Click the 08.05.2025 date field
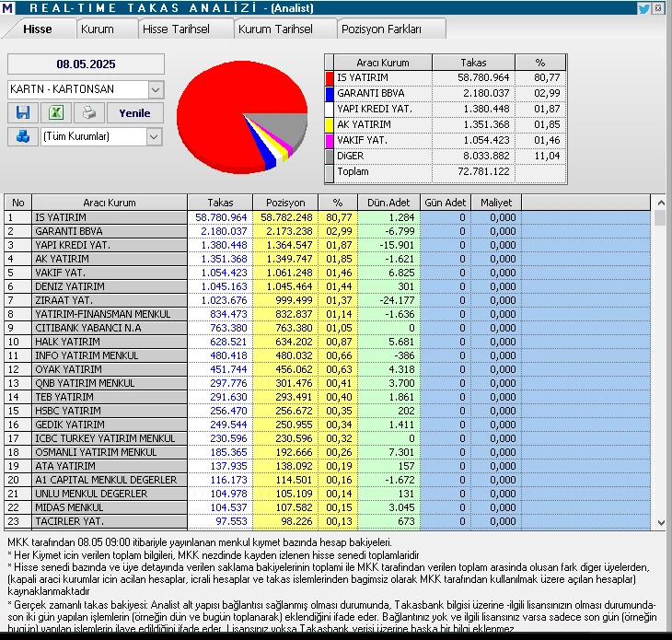Image resolution: width=672 pixels, height=640 pixels. tap(86, 64)
